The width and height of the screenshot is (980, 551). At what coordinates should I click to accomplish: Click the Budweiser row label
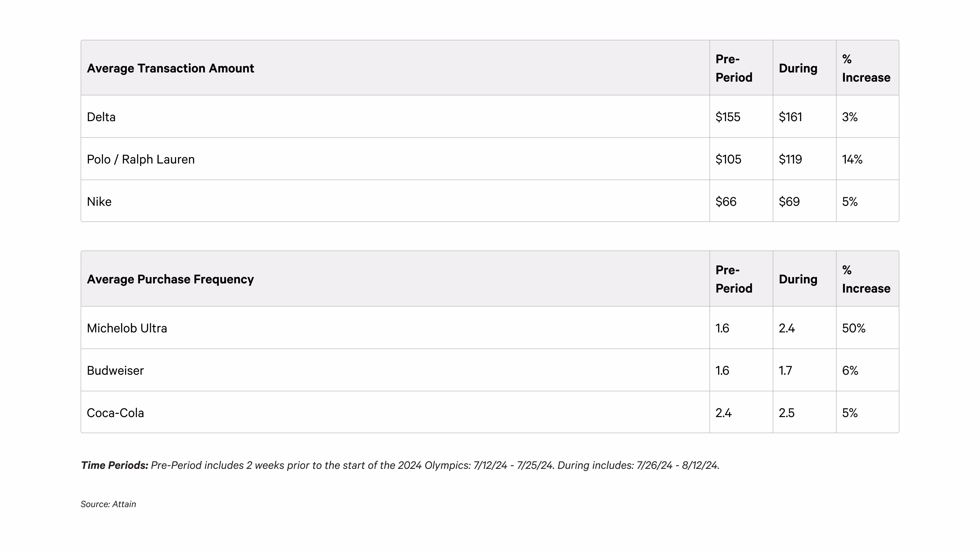(115, 370)
